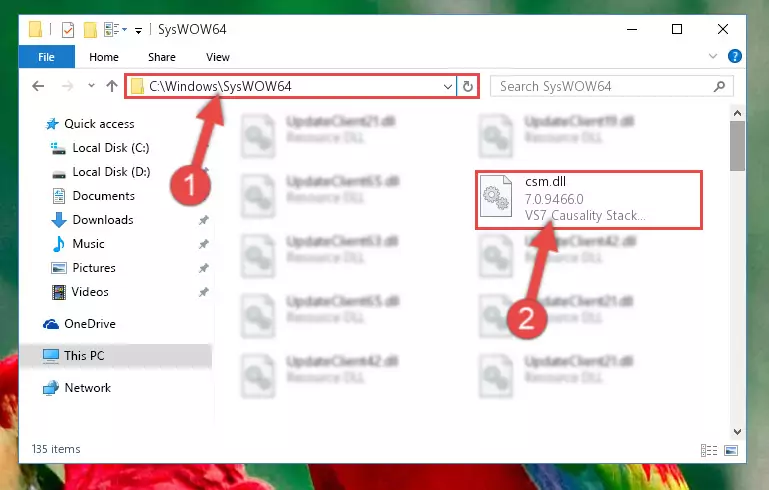This screenshot has width=769, height=490.
Task: Open the address bar history dropdown
Action: pyautogui.click(x=447, y=87)
